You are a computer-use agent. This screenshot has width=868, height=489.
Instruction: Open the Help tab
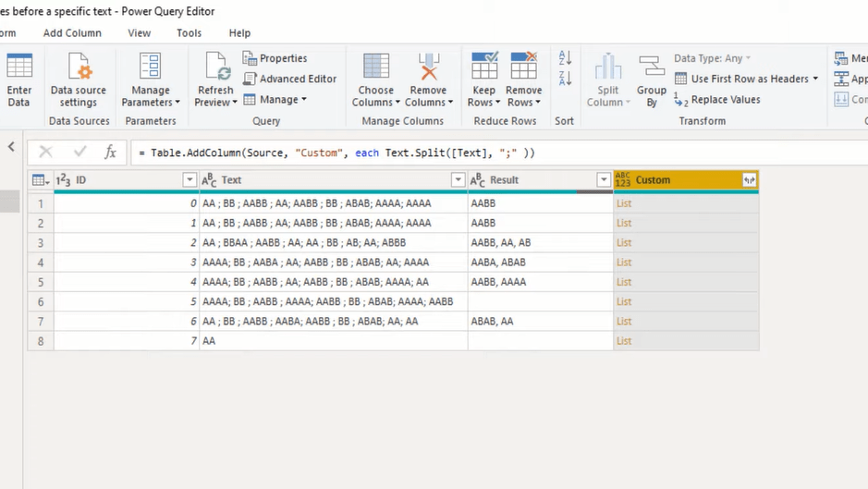[239, 33]
